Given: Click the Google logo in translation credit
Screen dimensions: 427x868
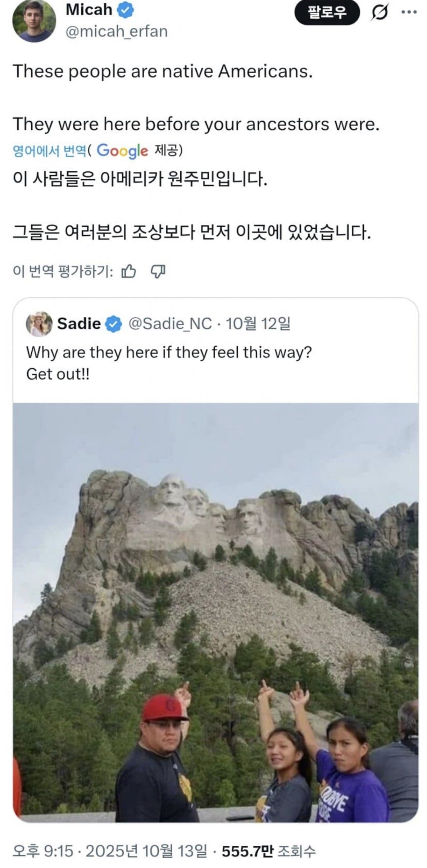Looking at the screenshot, I should [122, 150].
